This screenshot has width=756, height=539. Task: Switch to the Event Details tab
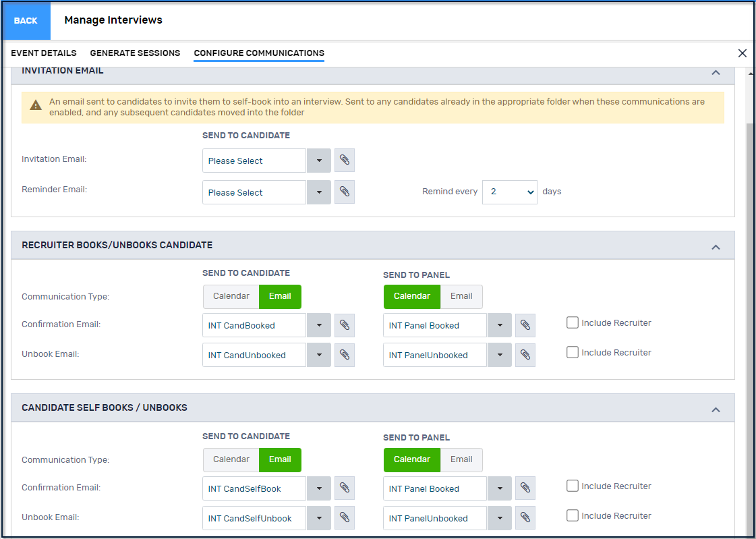pyautogui.click(x=44, y=53)
